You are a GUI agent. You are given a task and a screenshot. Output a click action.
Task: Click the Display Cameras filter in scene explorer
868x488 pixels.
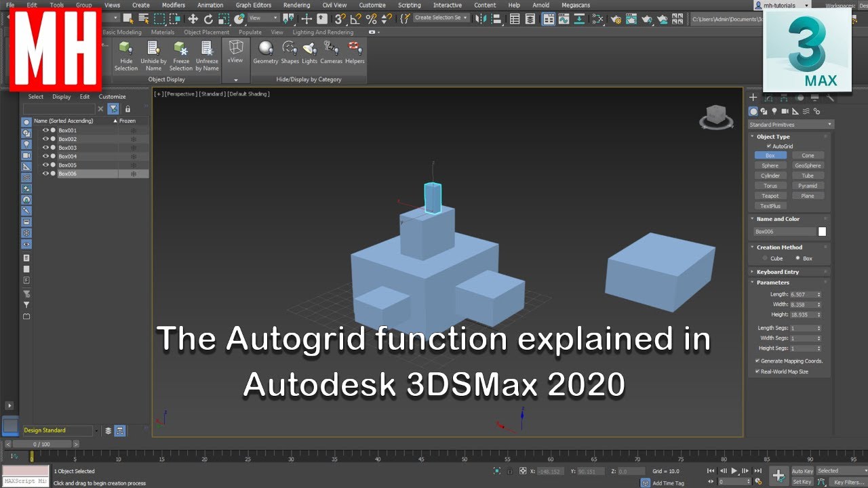(26, 155)
